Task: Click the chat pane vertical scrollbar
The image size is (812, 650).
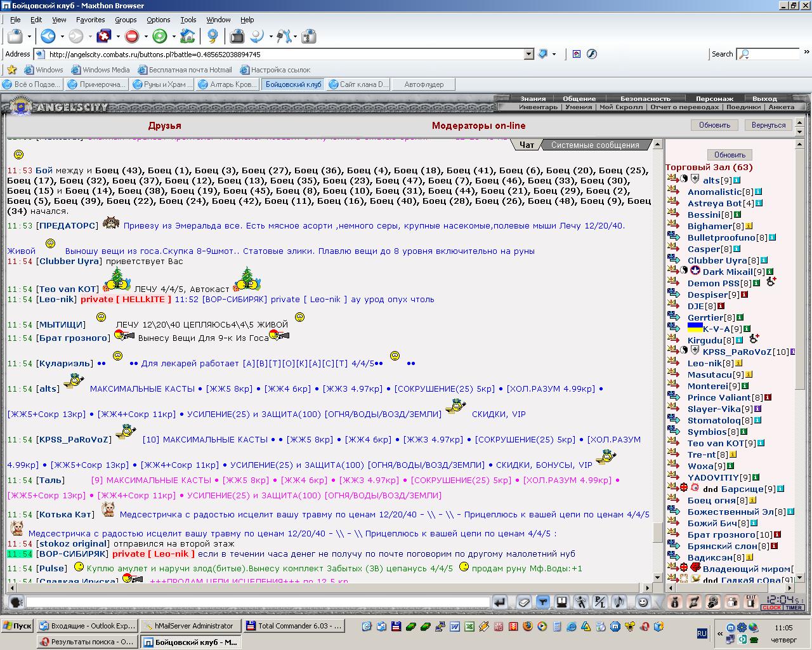Action: click(658, 361)
